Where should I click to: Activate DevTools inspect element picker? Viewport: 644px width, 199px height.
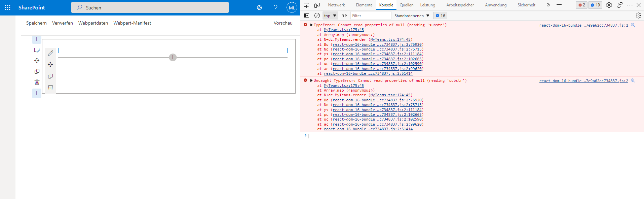click(306, 5)
